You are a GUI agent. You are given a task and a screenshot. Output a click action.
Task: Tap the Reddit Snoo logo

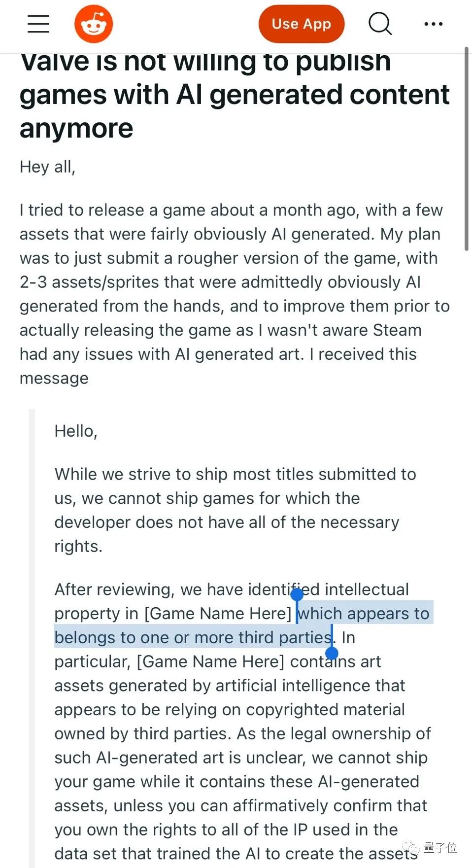pyautogui.click(x=94, y=24)
